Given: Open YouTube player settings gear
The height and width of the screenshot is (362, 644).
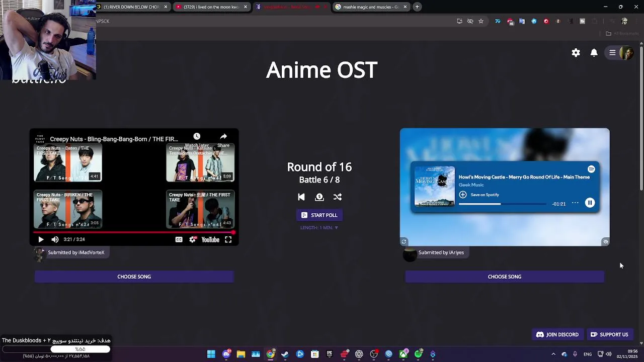Looking at the screenshot, I should coord(192,240).
